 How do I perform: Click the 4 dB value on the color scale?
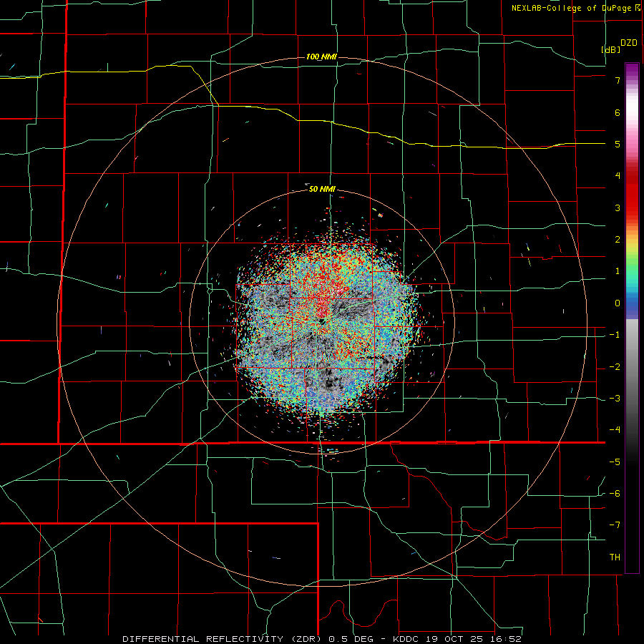coord(618,176)
